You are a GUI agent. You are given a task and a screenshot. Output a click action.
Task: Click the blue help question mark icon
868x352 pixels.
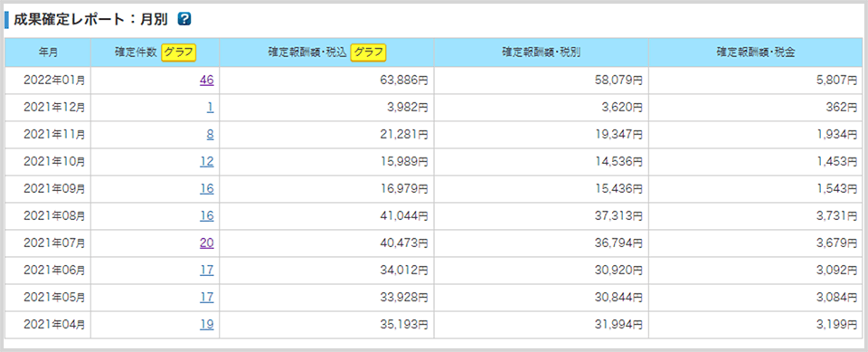(184, 19)
